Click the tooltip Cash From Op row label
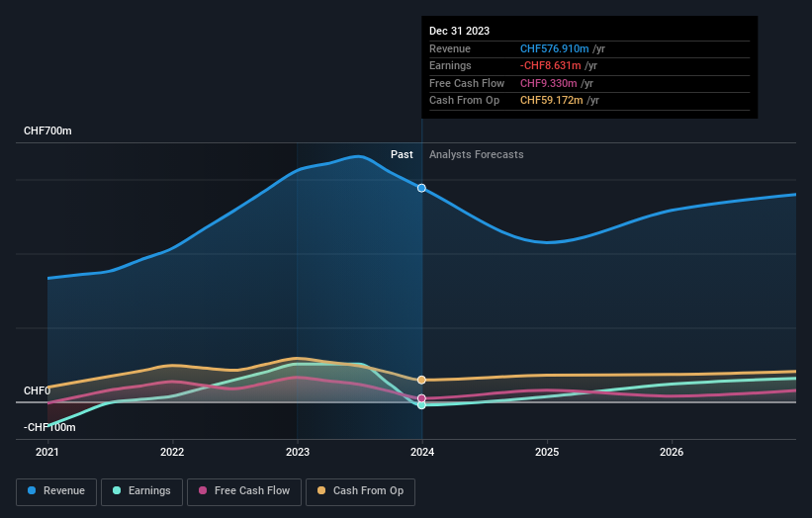This screenshot has width=812, height=518. click(x=465, y=101)
